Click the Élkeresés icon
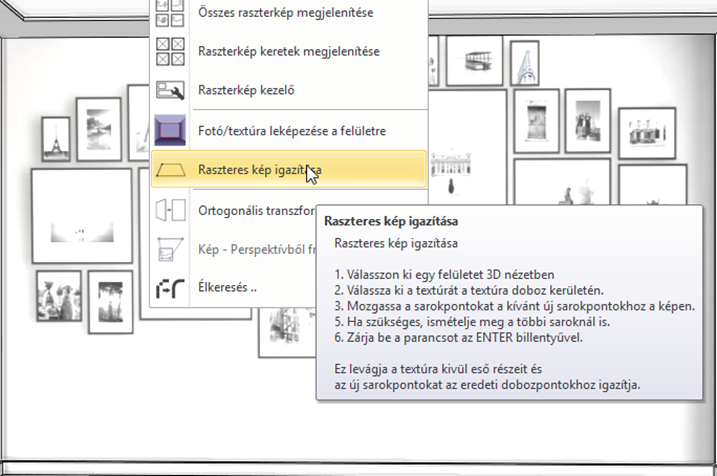Image resolution: width=717 pixels, height=476 pixels. 170,289
